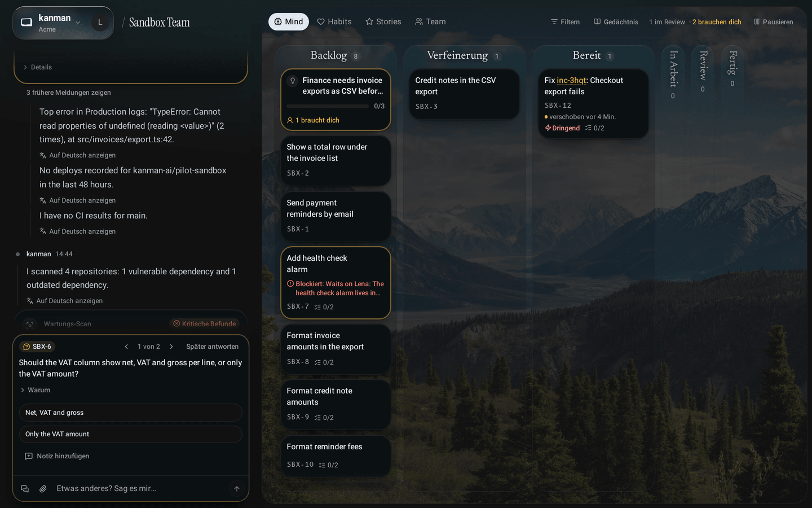Open the workspace switcher chevron beside kanman
The image size is (812, 508).
click(x=78, y=23)
